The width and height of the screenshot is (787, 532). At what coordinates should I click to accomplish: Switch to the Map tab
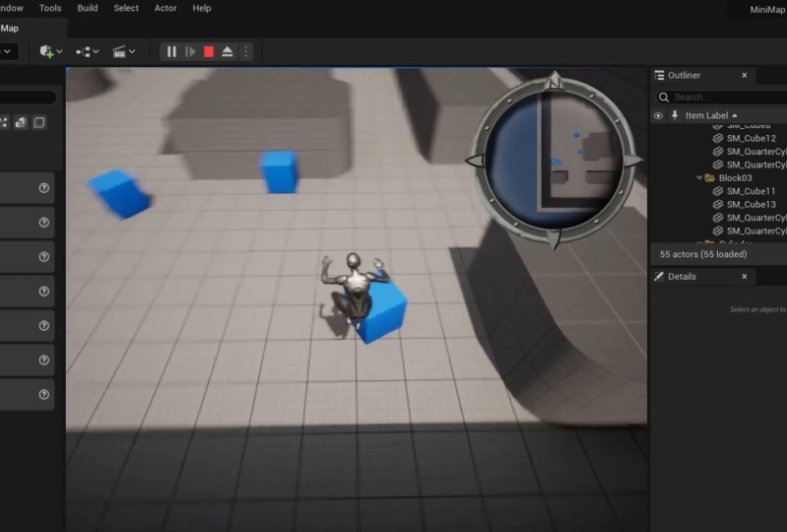pos(10,29)
